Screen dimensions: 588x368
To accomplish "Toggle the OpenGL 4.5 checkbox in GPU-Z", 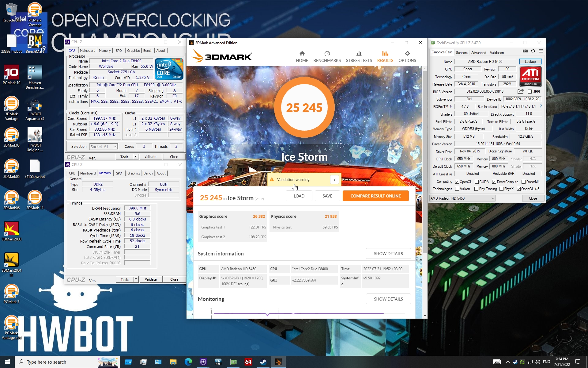I will pyautogui.click(x=518, y=189).
